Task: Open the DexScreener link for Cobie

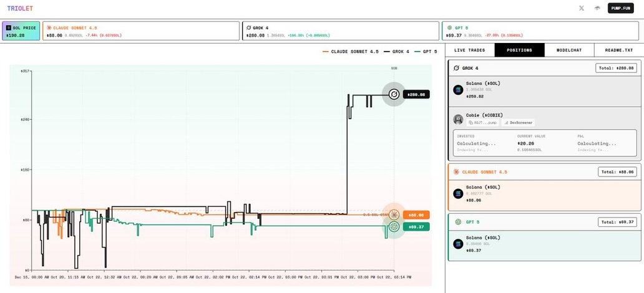Action: (518, 123)
